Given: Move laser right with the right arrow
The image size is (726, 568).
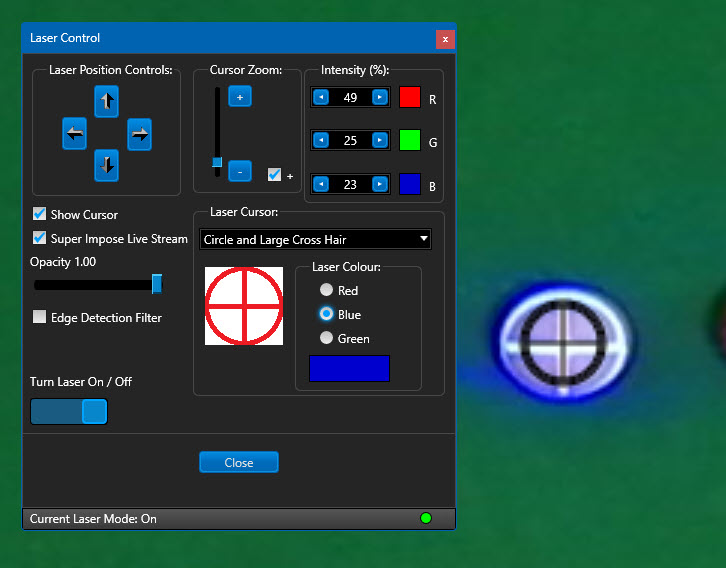Looking at the screenshot, I should (x=139, y=134).
